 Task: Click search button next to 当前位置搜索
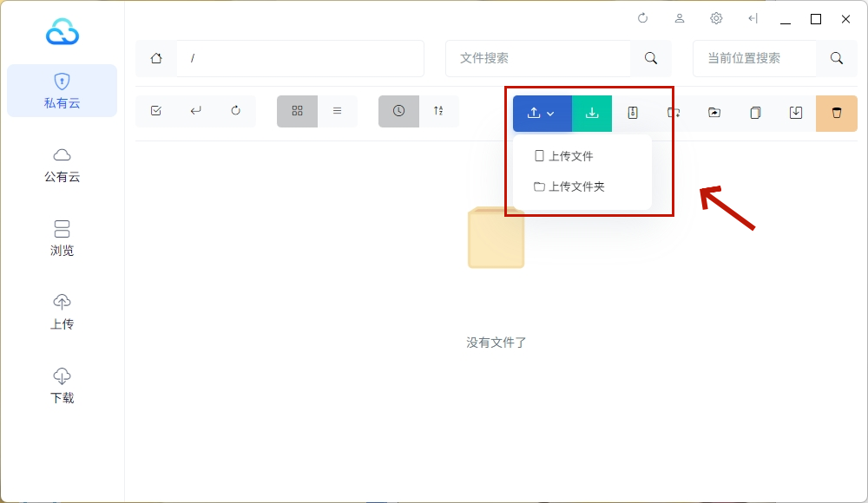[837, 58]
